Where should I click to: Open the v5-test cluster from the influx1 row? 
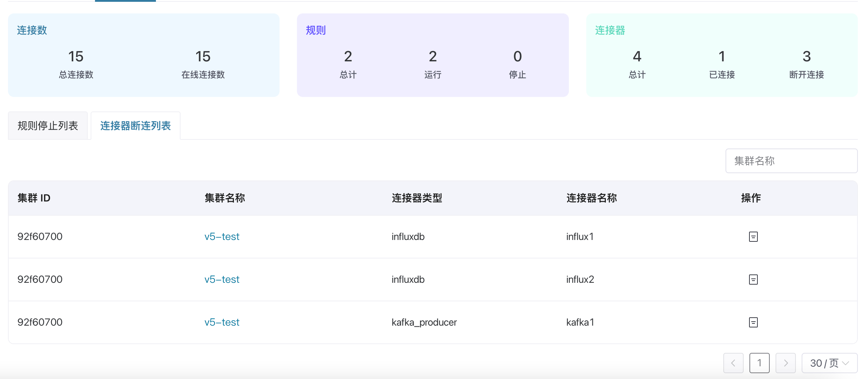pyautogui.click(x=222, y=236)
